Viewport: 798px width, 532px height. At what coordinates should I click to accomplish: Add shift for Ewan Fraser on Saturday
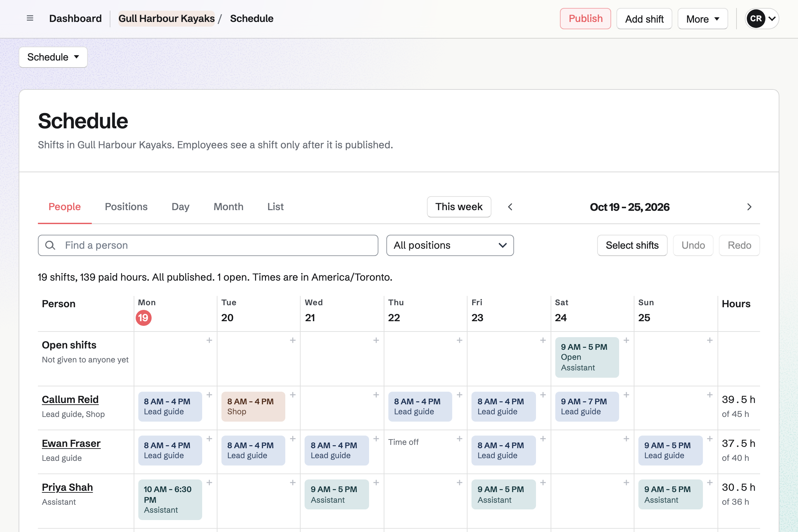tap(626, 439)
